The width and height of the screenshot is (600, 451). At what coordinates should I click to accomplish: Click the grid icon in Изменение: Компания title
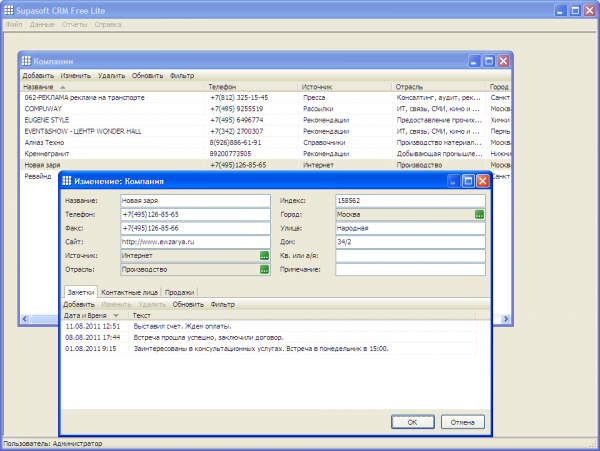coord(67,181)
